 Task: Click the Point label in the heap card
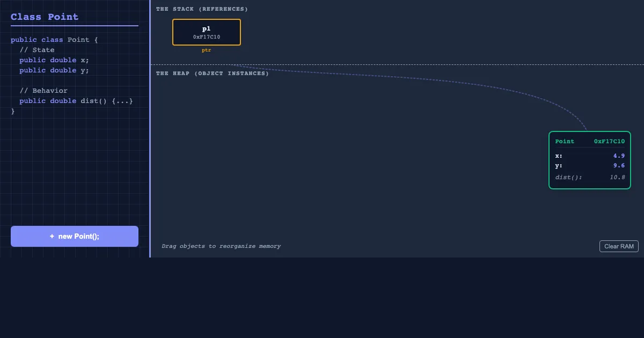565,141
